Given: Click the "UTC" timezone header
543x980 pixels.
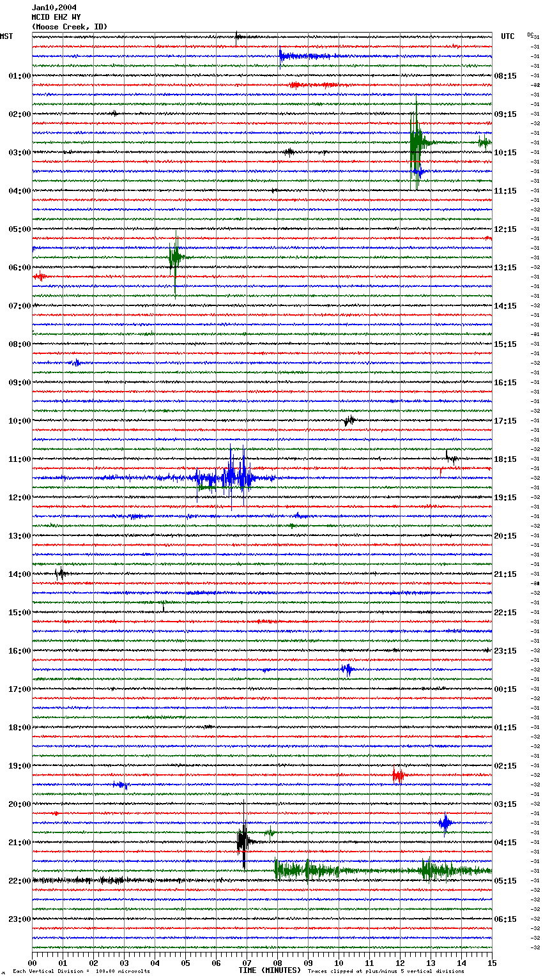Looking at the screenshot, I should [507, 36].
